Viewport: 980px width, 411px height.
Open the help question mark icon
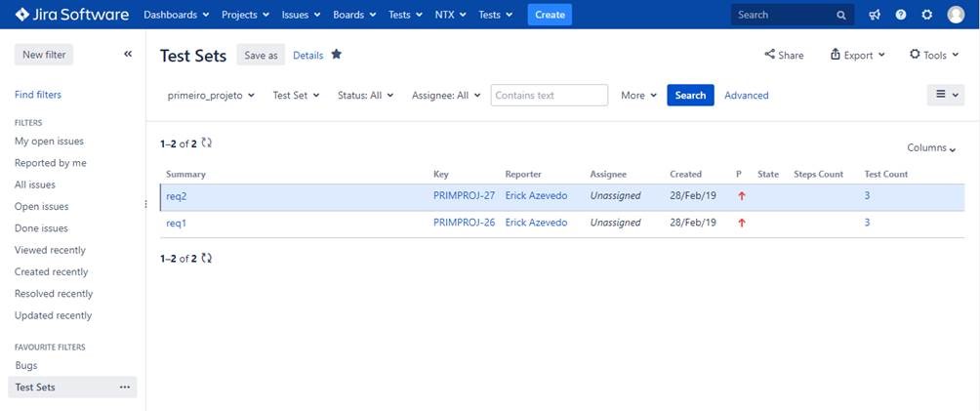click(901, 15)
